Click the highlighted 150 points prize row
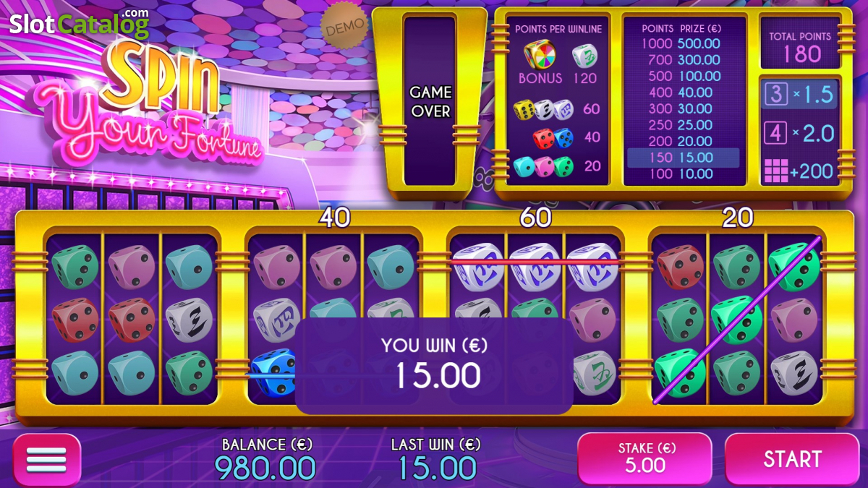Screen dimensions: 868x488 click(x=683, y=158)
